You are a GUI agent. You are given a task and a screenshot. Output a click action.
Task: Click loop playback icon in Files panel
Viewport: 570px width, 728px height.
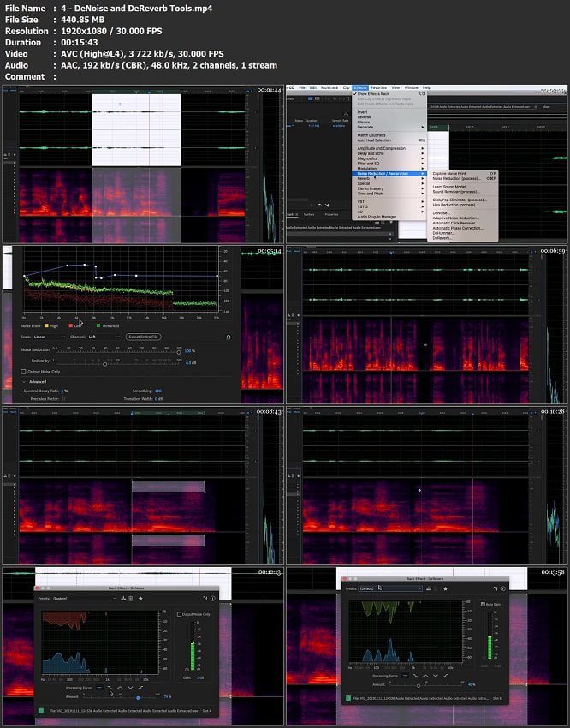click(319, 205)
